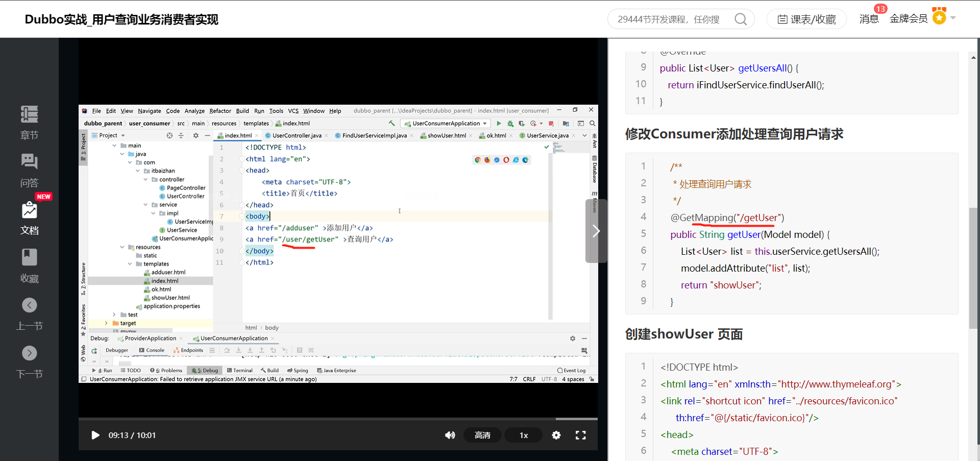
Task: Change 1x playback speed
Action: pyautogui.click(x=524, y=435)
